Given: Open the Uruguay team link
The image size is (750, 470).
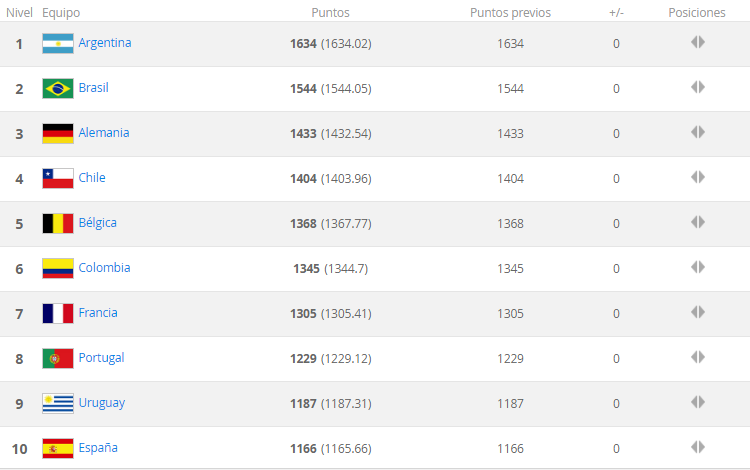Looking at the screenshot, I should (x=102, y=403).
